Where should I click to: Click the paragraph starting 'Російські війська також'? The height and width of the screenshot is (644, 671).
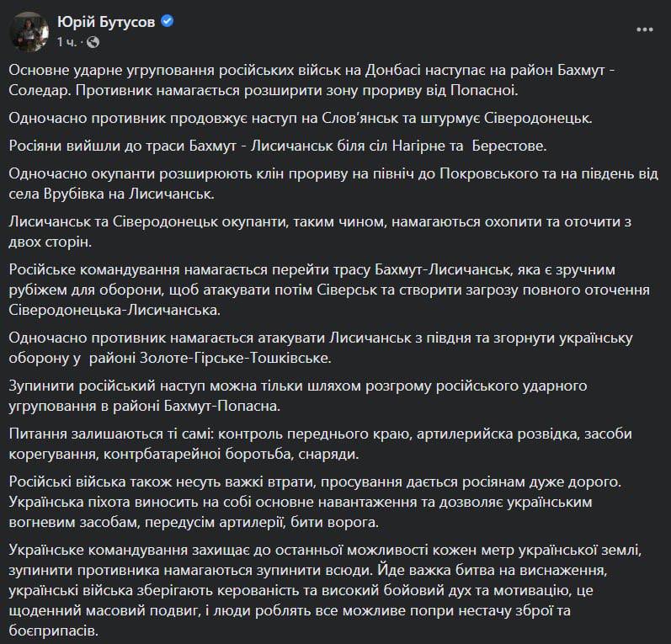click(320, 501)
